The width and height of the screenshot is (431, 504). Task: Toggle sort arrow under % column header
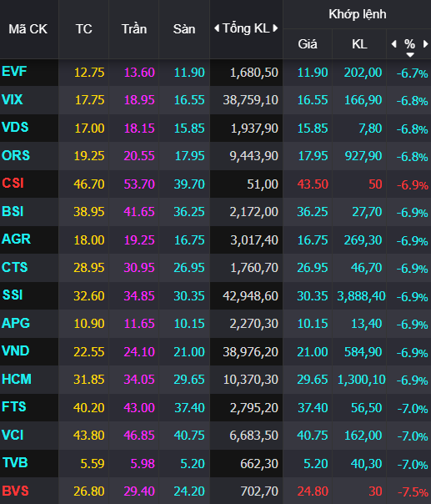[x=410, y=55]
